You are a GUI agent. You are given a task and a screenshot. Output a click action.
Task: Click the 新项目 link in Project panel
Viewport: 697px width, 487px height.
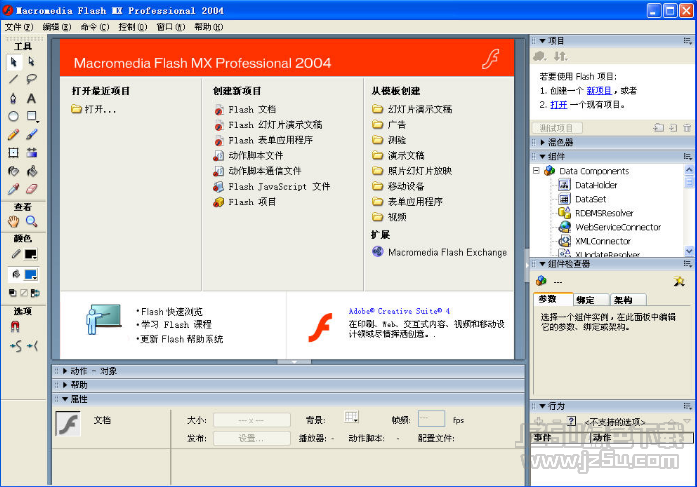[x=599, y=91]
